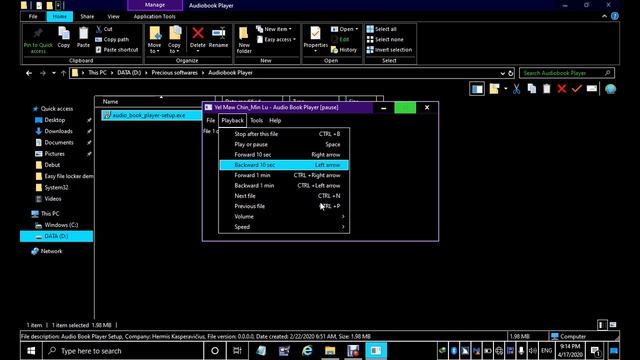The height and width of the screenshot is (360, 640).
Task: Open Videos in the sidebar
Action: [x=53, y=199]
